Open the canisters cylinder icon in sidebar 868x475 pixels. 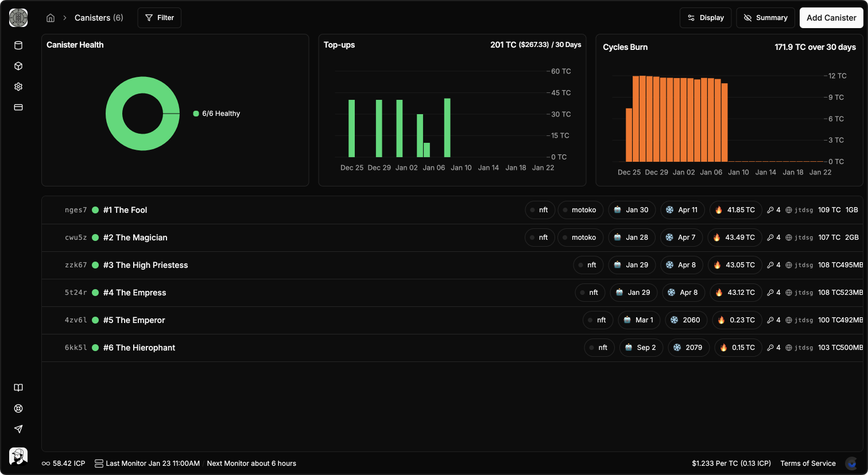pyautogui.click(x=18, y=46)
